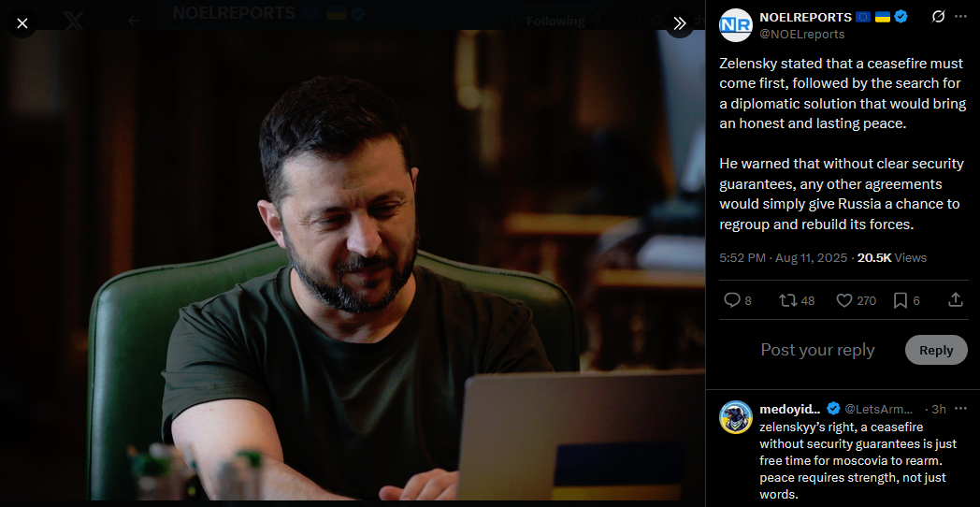Screen dimensions: 980x507
Task: Open the 5:52 PM · Aug 11, 2025 timestamp
Action: point(783,257)
